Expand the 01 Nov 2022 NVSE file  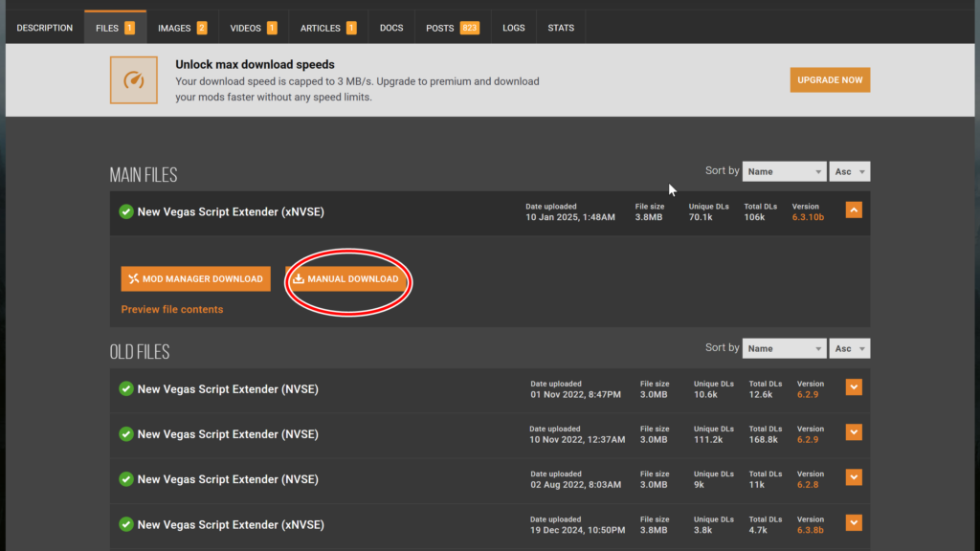click(854, 387)
